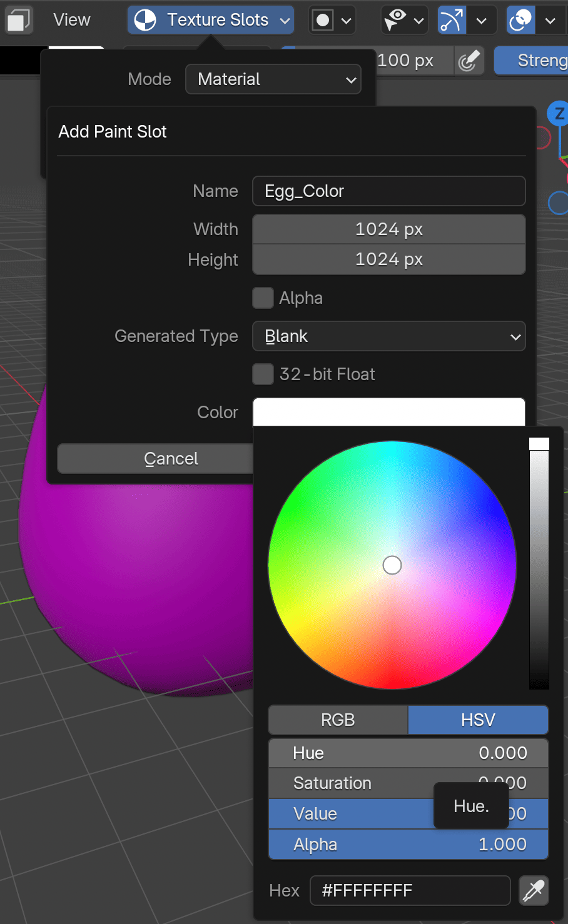Open the Texture Slots popover
This screenshot has width=568, height=924.
click(x=211, y=20)
